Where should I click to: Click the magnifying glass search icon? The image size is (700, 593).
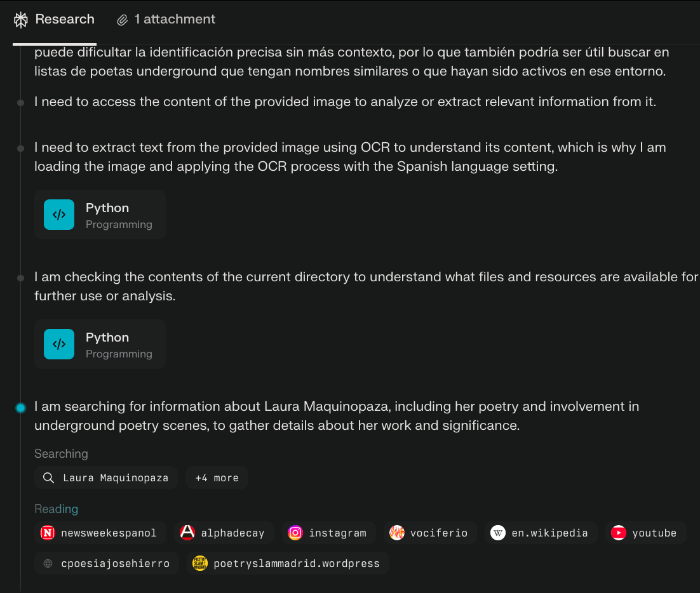(48, 478)
